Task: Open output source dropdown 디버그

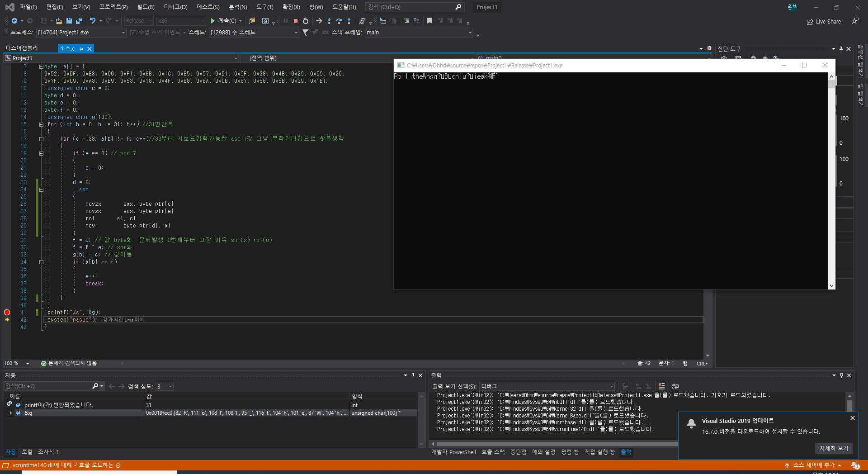Action: click(x=547, y=386)
